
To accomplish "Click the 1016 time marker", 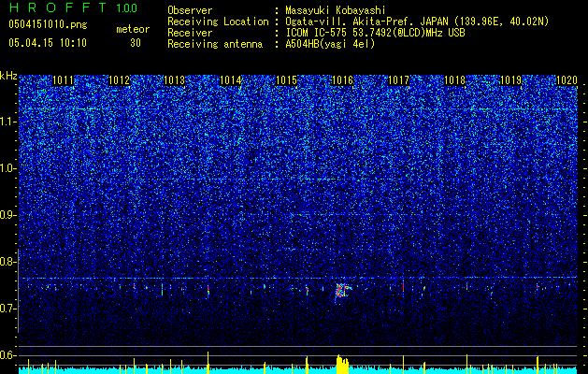I will 343,80.
